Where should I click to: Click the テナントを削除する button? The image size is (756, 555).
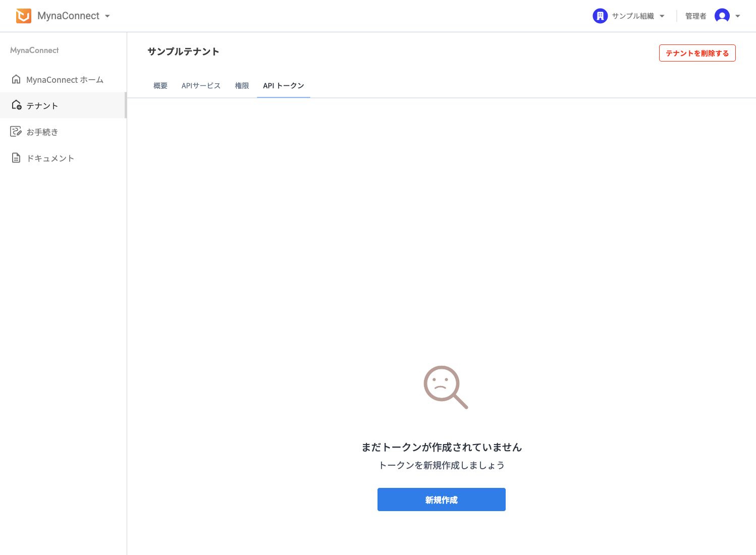697,53
